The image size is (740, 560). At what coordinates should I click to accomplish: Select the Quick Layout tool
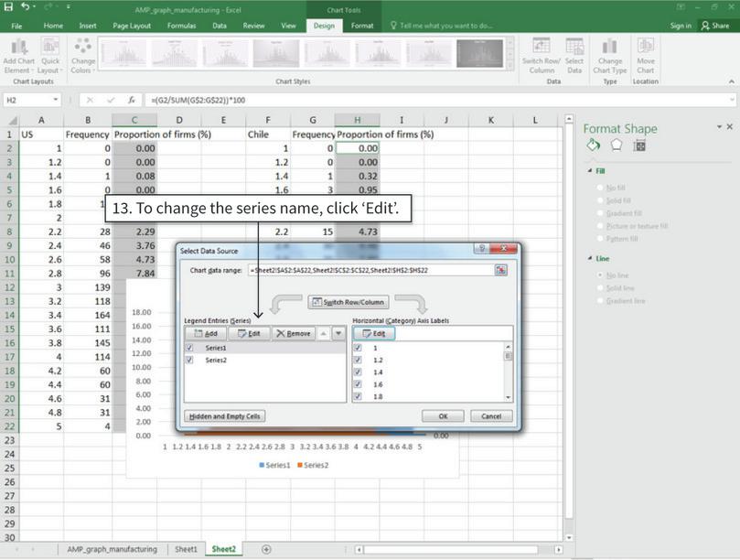[50, 55]
